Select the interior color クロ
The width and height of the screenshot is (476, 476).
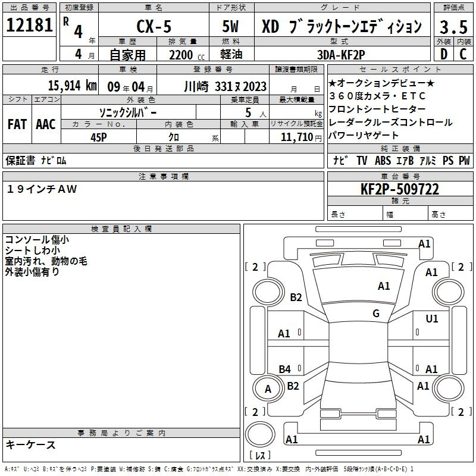174,137
